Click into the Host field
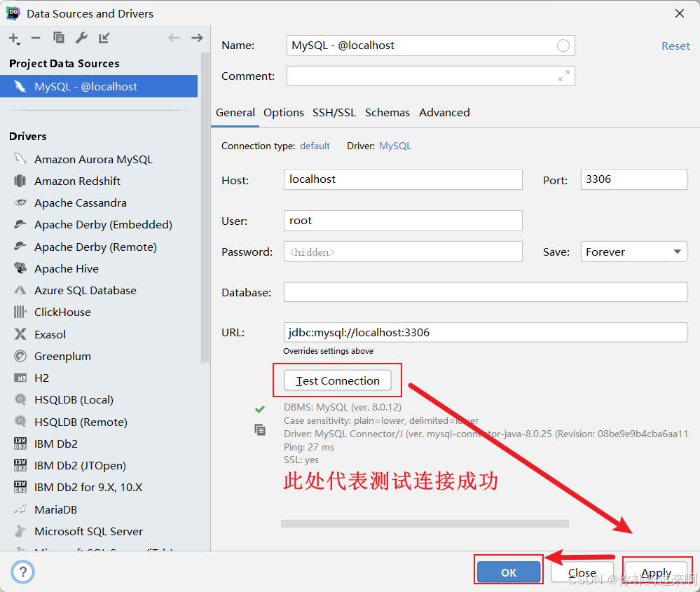 click(403, 179)
